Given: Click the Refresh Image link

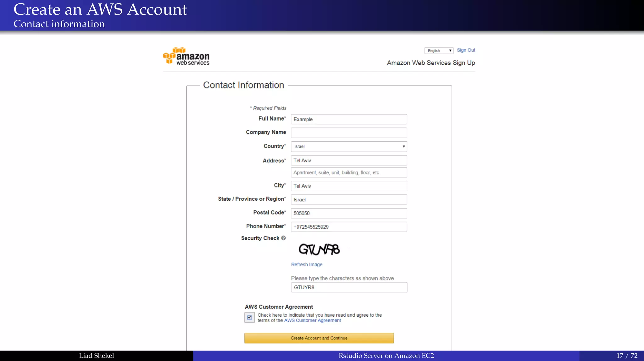Looking at the screenshot, I should point(307,264).
